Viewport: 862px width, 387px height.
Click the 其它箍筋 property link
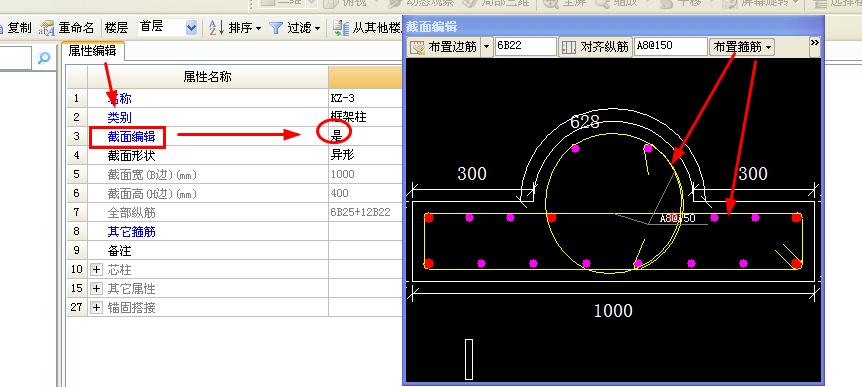(131, 232)
